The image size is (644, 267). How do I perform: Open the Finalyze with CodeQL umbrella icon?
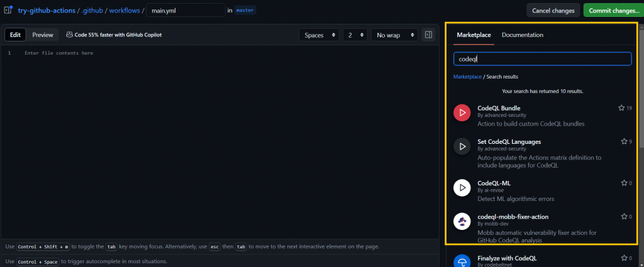click(x=462, y=263)
